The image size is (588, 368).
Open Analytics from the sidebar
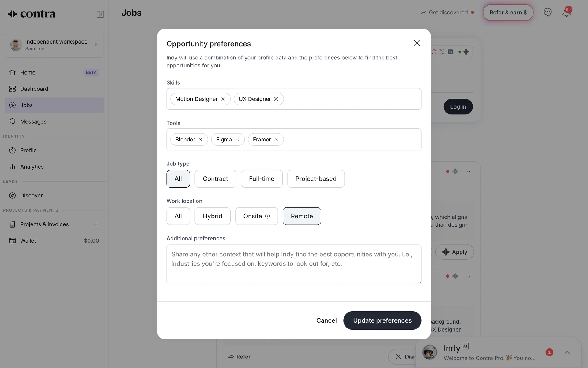click(x=32, y=167)
